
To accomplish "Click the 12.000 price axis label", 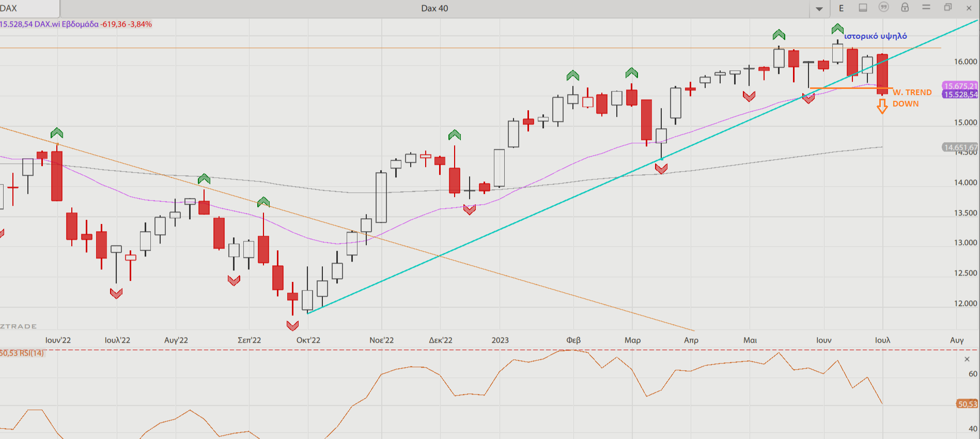I will coord(966,304).
